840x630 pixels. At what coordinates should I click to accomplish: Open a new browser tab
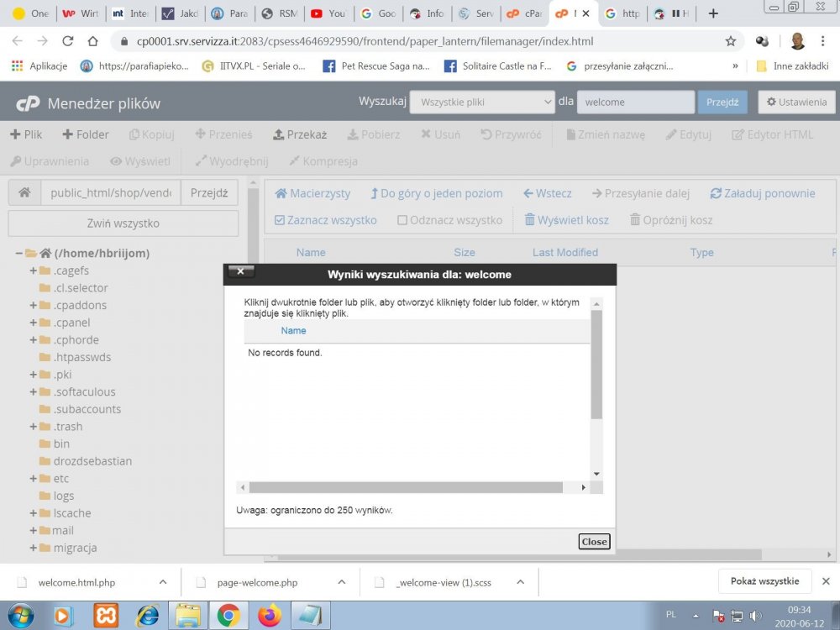713,13
